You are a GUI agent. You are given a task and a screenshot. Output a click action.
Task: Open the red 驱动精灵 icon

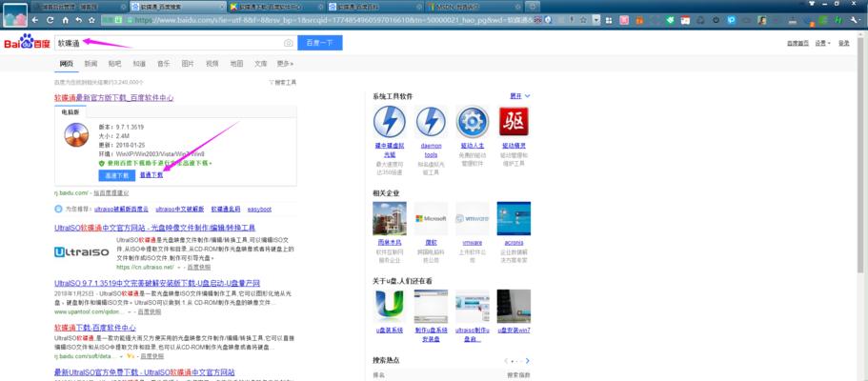click(x=514, y=121)
